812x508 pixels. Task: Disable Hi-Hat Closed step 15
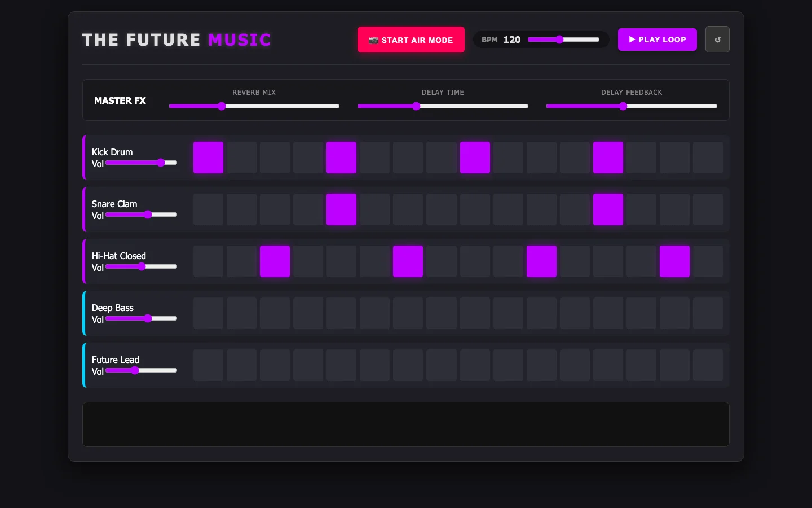coord(674,261)
